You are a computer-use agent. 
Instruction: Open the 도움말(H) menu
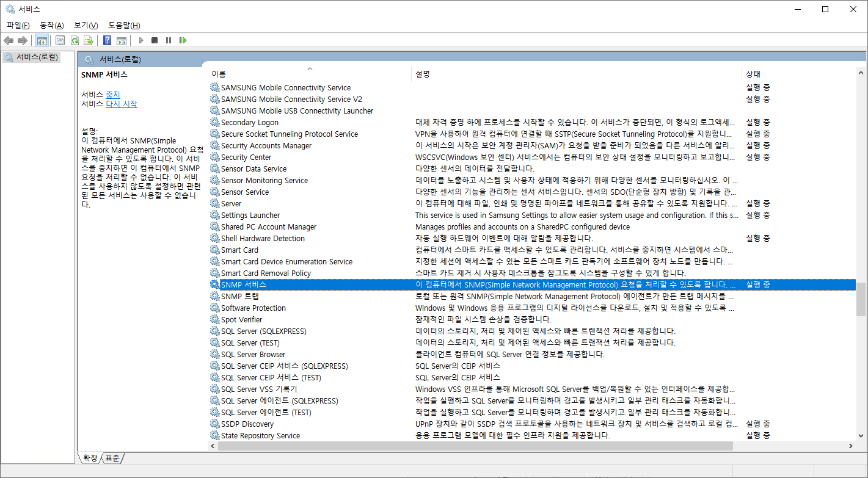124,25
